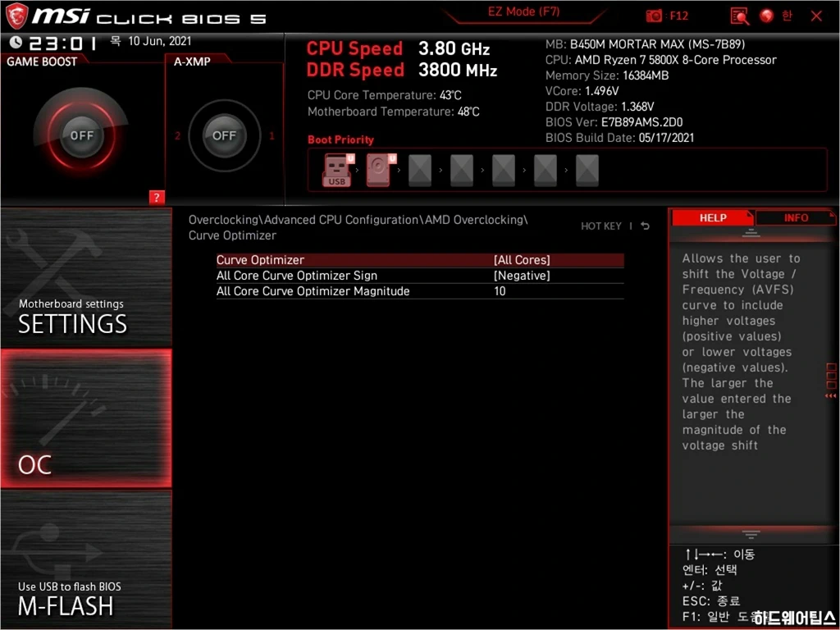Image resolution: width=840 pixels, height=630 pixels.
Task: Toggle the GAME BOOST knob
Action: (x=81, y=135)
